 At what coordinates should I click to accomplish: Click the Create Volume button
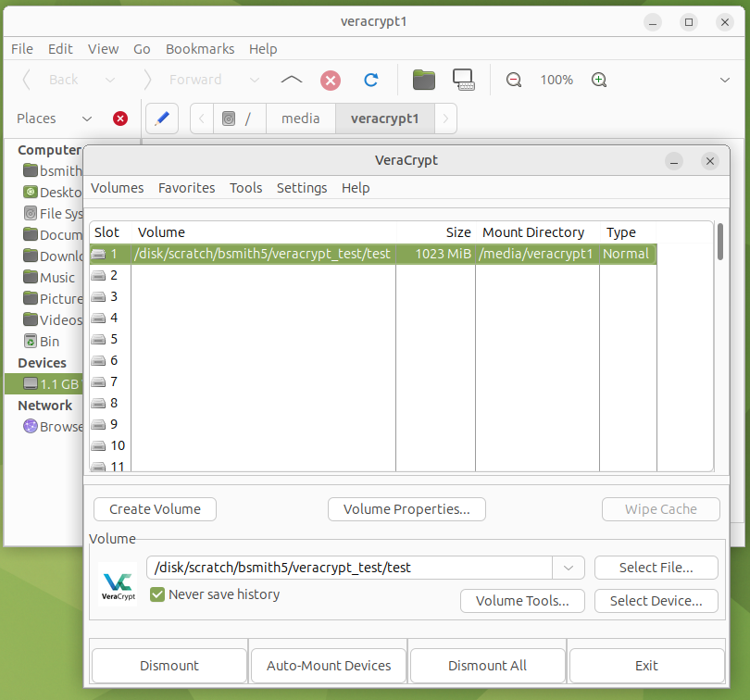(x=155, y=509)
